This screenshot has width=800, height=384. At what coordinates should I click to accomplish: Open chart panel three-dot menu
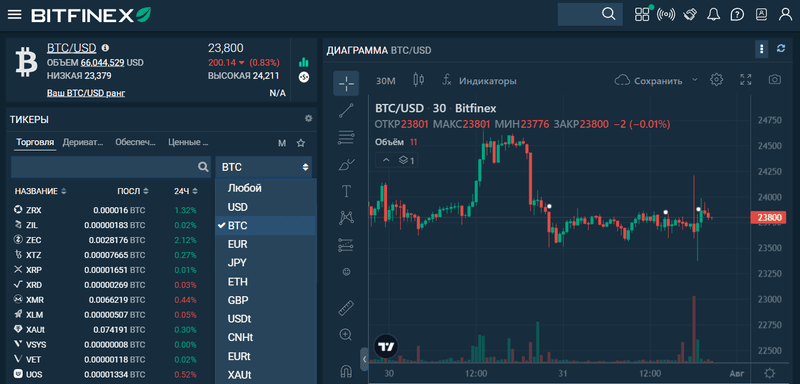click(x=761, y=49)
